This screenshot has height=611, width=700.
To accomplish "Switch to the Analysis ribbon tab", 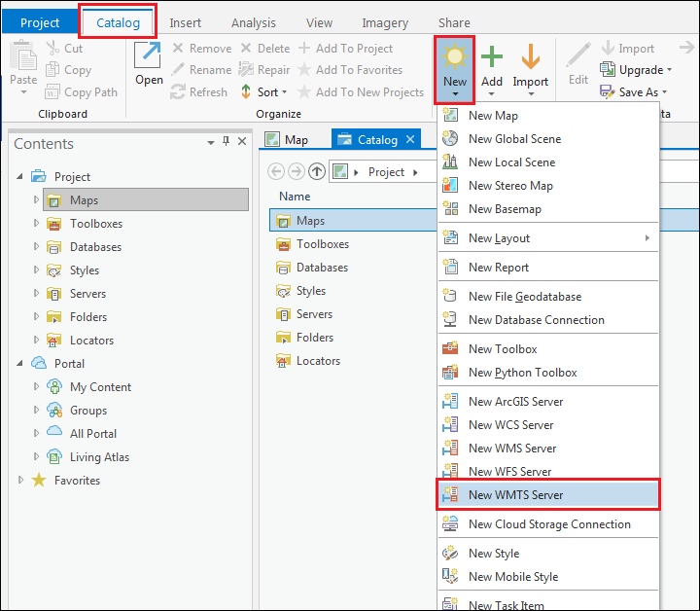I will [x=253, y=22].
